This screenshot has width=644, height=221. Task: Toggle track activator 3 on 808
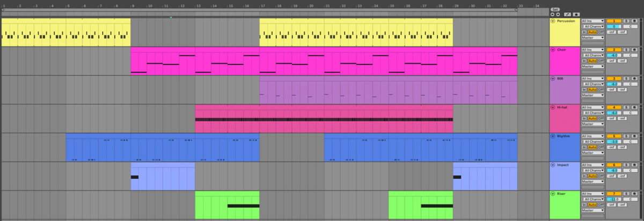[614, 78]
